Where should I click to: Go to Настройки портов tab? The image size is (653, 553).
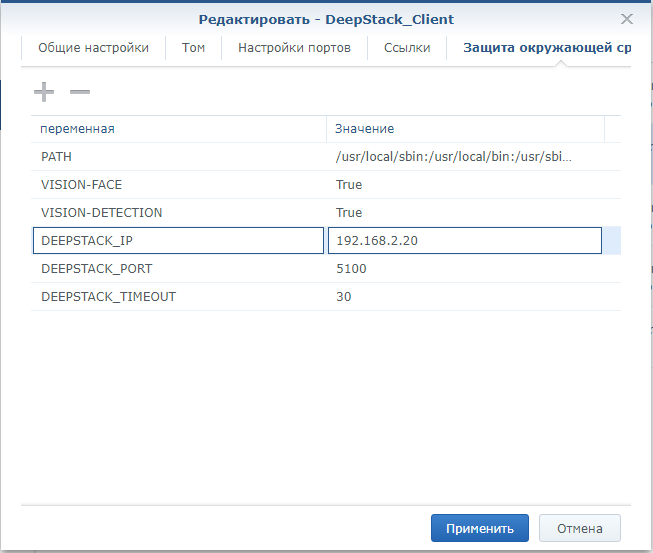coord(294,48)
